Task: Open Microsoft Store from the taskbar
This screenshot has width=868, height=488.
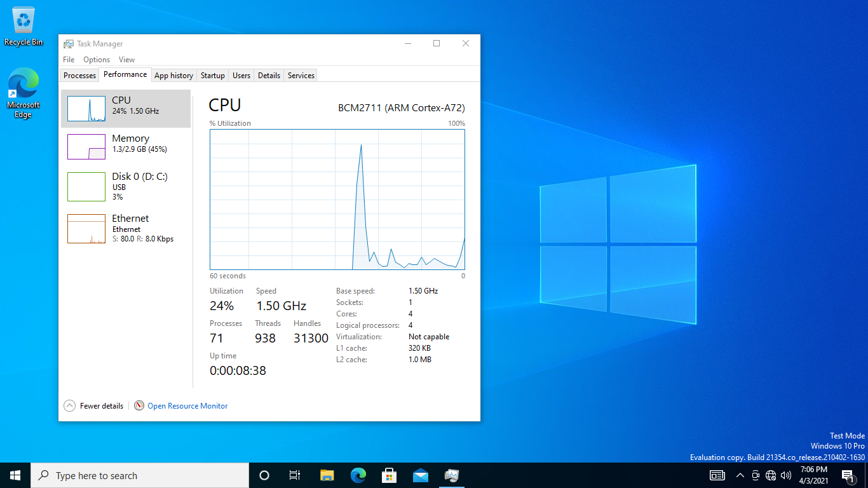Action: [389, 475]
